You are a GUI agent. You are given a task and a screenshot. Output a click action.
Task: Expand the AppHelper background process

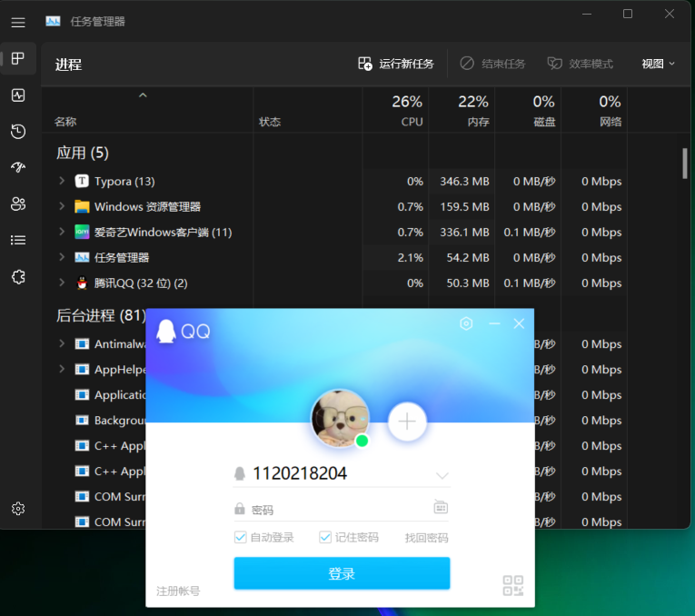click(62, 369)
